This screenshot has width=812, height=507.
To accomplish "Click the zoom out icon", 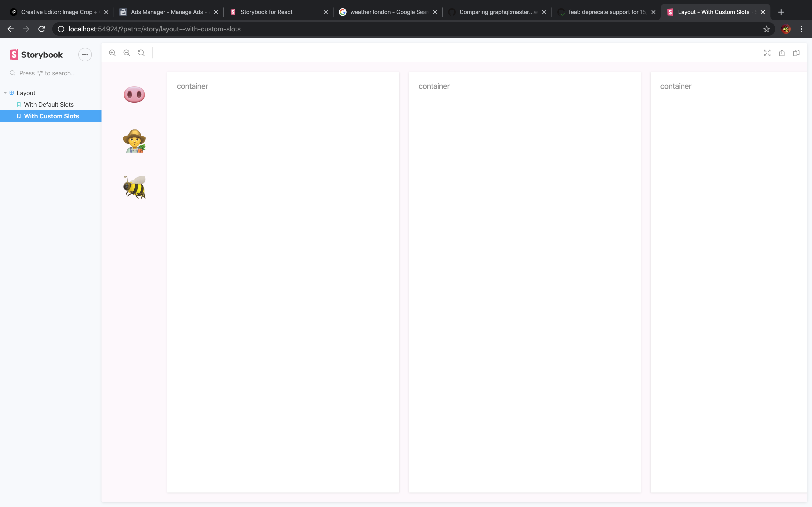I will coord(127,53).
